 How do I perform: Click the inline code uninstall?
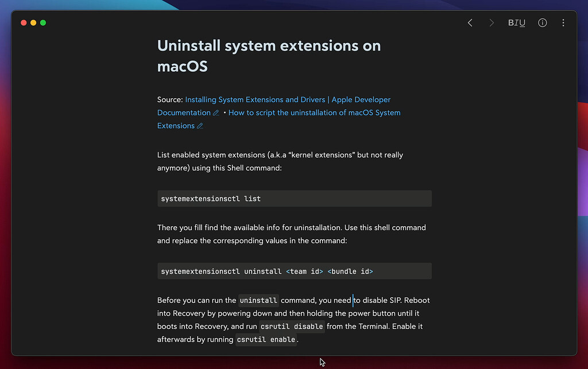[258, 300]
